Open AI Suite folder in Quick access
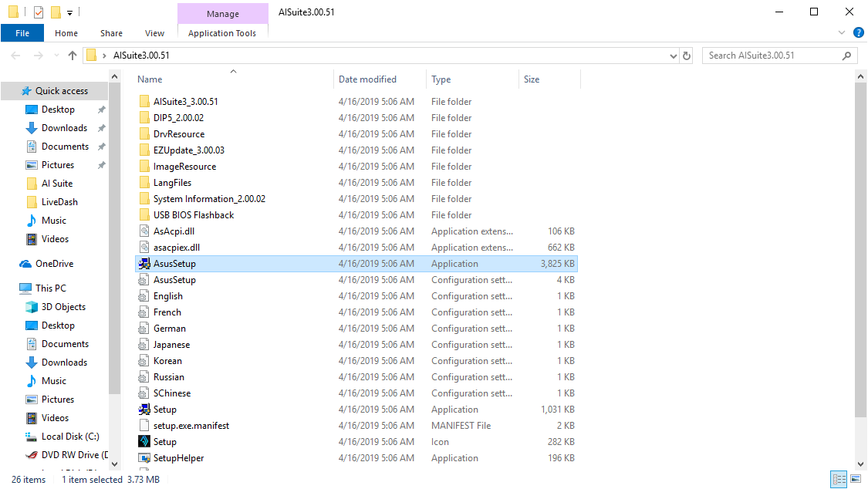This screenshot has height=489, width=868. (x=49, y=184)
